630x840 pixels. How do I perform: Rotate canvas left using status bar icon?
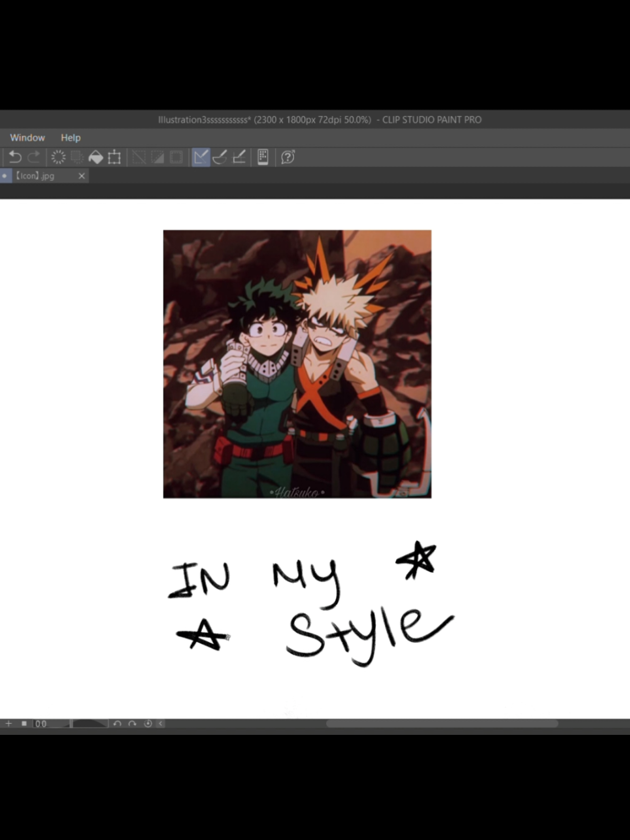pos(117,723)
